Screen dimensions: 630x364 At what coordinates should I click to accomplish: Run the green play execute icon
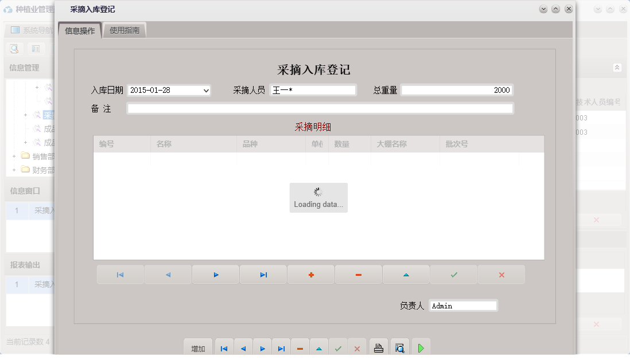click(x=421, y=346)
